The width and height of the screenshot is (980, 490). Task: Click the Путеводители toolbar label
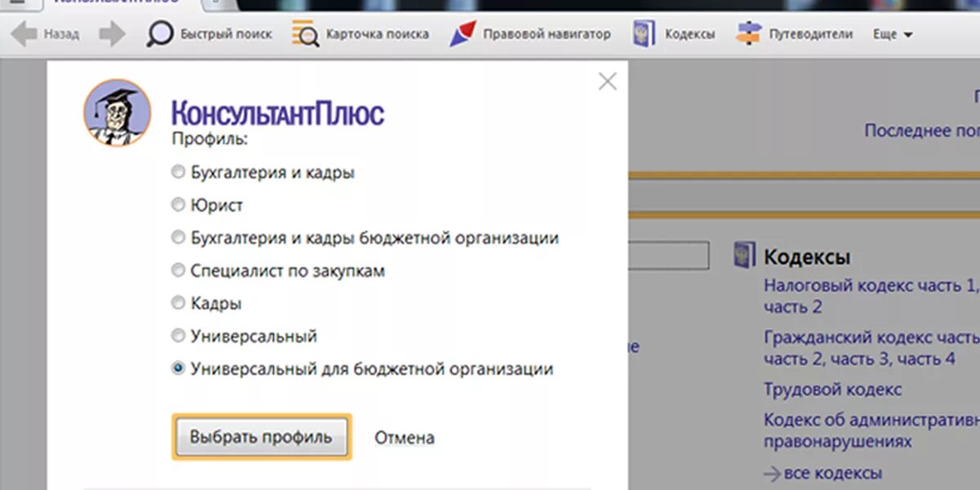[x=811, y=34]
